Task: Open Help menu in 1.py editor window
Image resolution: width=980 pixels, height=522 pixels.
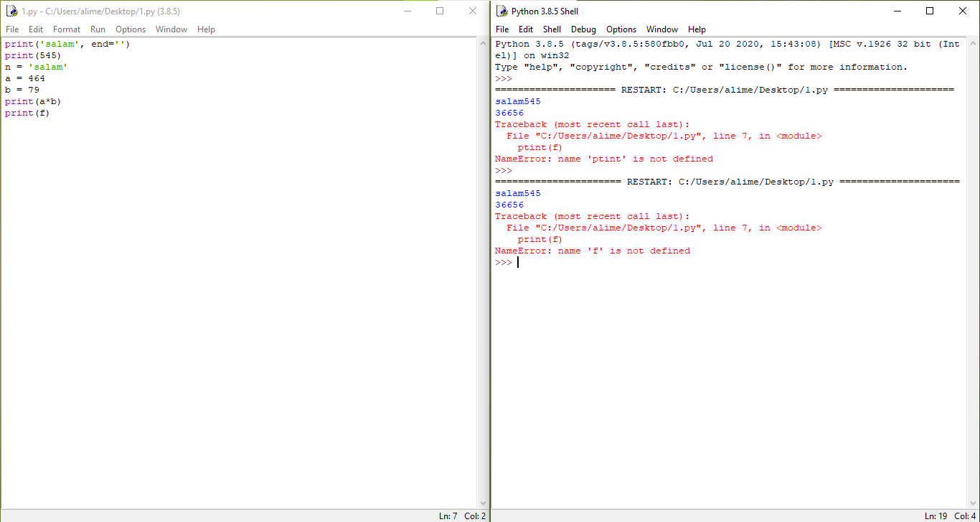Action: pos(206,29)
